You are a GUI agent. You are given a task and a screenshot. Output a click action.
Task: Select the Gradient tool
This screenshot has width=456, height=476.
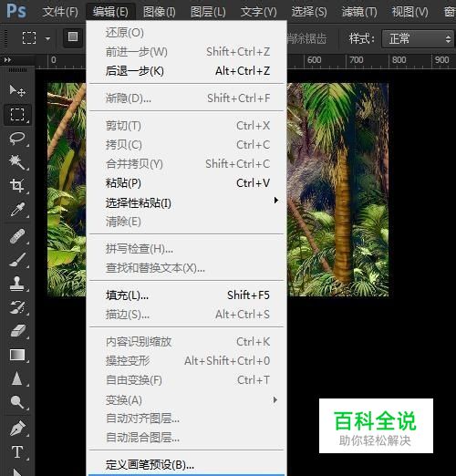(17, 355)
